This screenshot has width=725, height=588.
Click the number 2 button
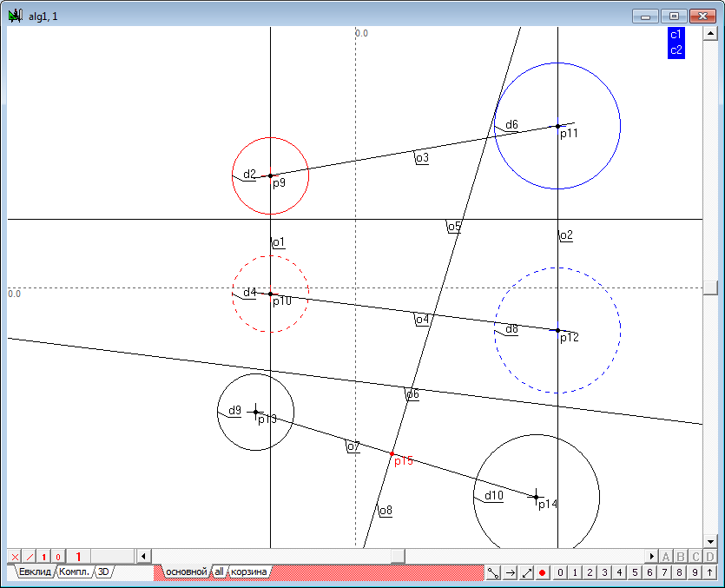[590, 572]
